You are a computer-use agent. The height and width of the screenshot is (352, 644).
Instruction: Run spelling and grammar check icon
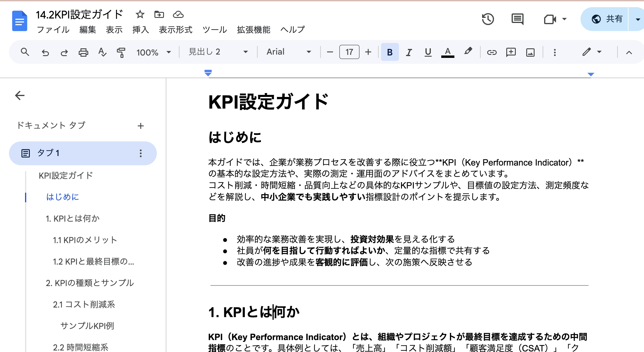103,52
